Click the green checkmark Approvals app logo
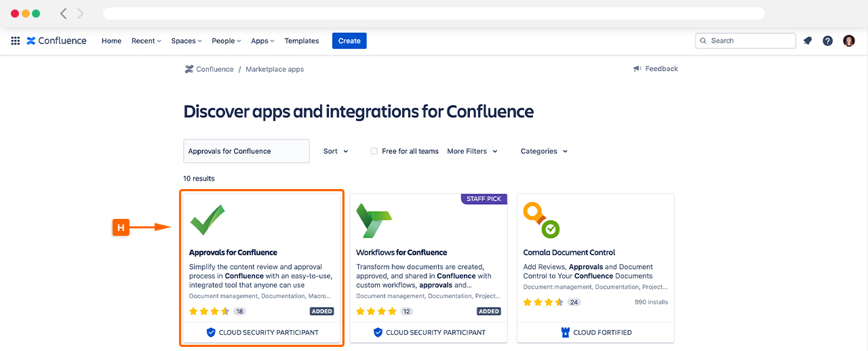 point(207,220)
